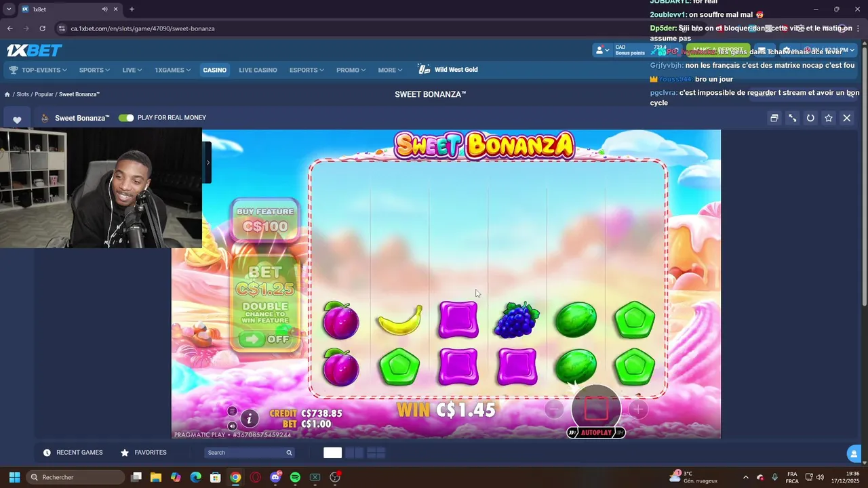Open Spotify from taskbar
The width and height of the screenshot is (868, 488).
click(295, 477)
